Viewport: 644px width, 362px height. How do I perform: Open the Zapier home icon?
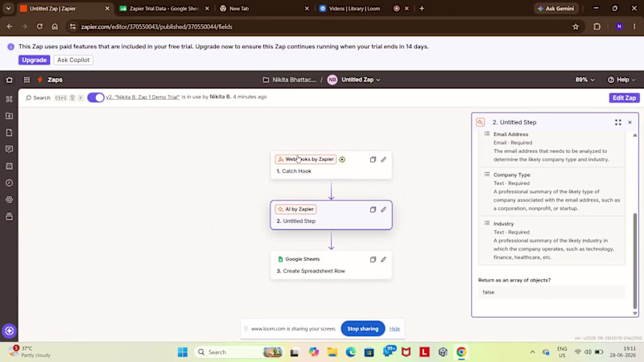pyautogui.click(x=9, y=80)
